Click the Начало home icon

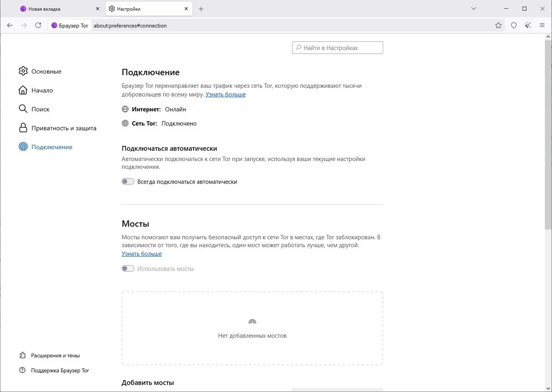click(x=23, y=90)
